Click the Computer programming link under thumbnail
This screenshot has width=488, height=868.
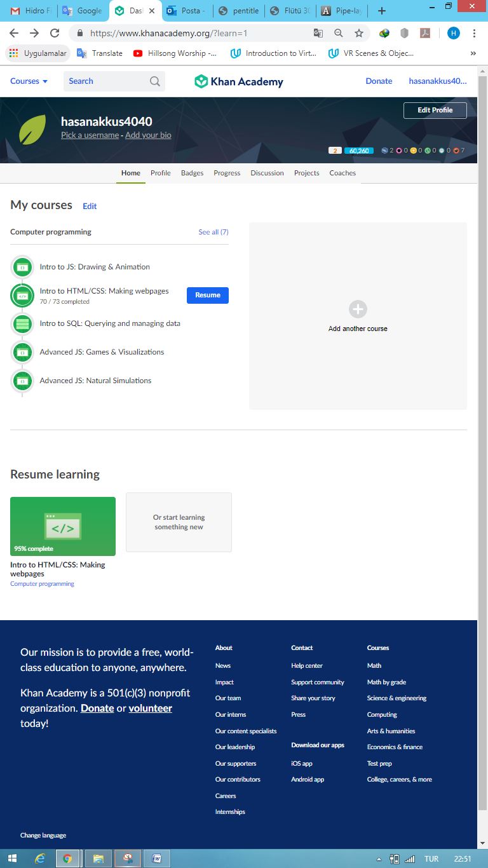(42, 584)
